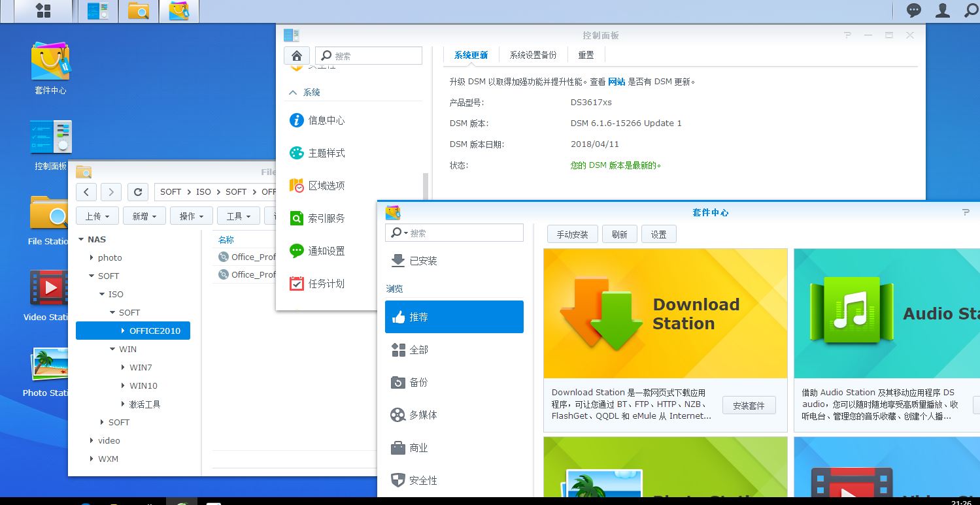980x505 pixels.
Task: Open the notifications bubble in the system tray
Action: tap(913, 10)
